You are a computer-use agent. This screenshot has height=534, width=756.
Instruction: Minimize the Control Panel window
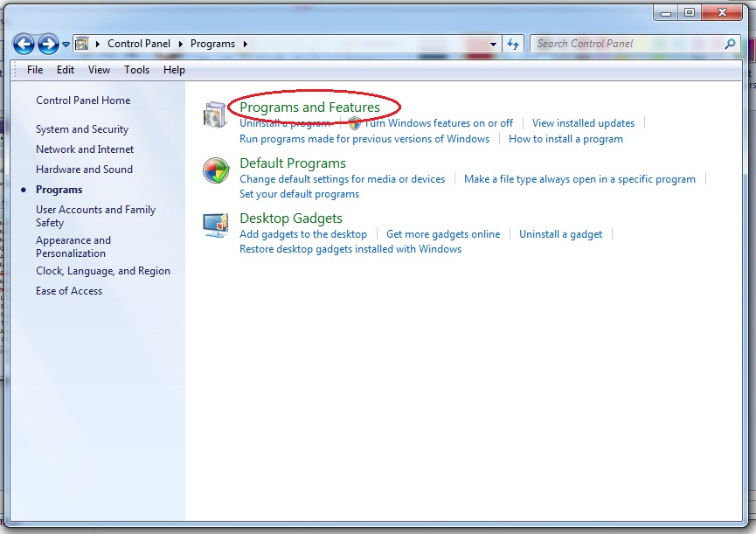[666, 13]
